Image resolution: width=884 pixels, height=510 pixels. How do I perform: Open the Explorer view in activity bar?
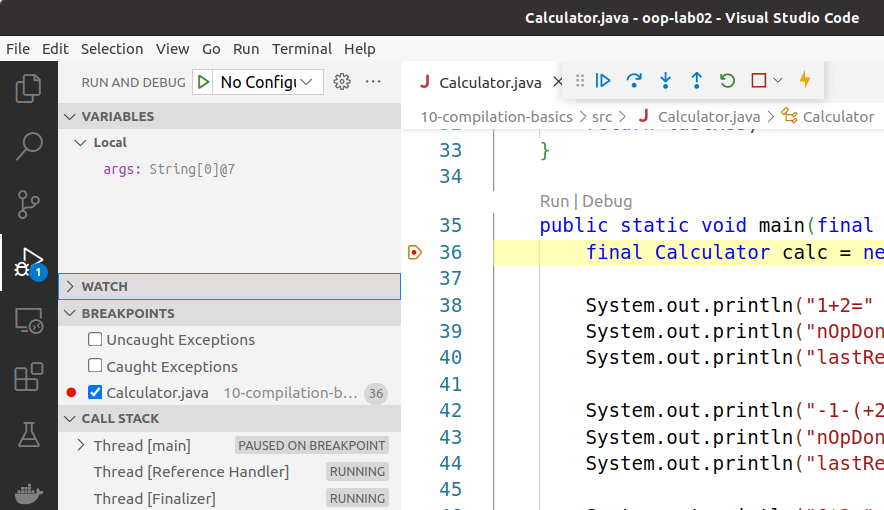click(29, 89)
